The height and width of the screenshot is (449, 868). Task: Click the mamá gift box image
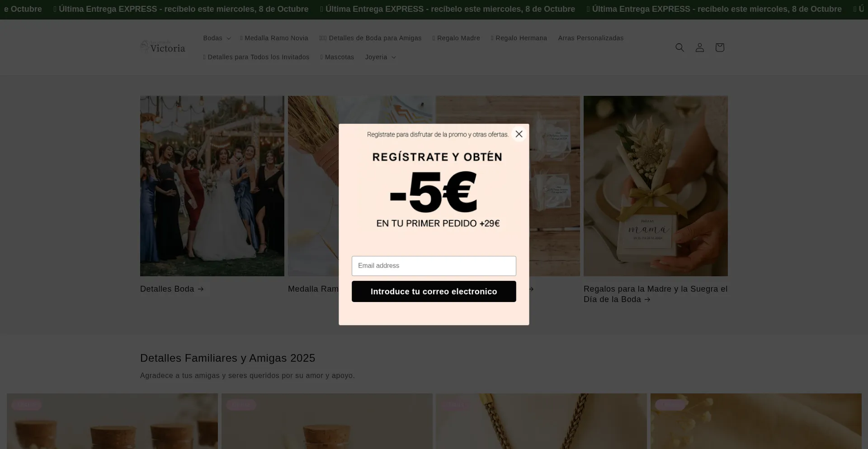[655, 185]
